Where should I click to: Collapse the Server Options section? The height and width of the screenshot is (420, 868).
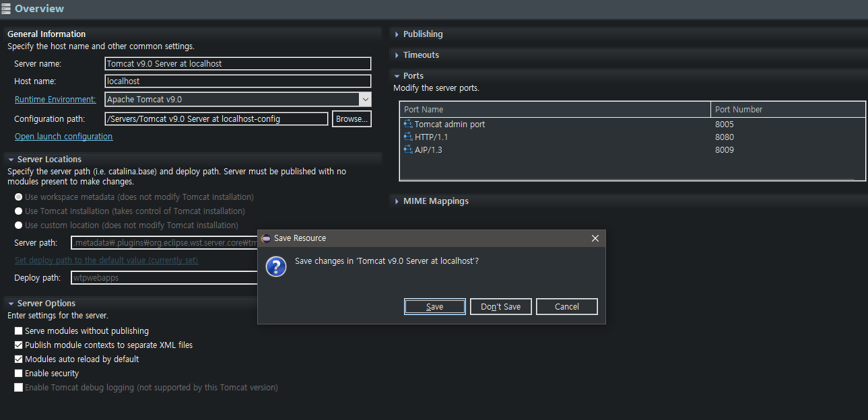pos(11,304)
